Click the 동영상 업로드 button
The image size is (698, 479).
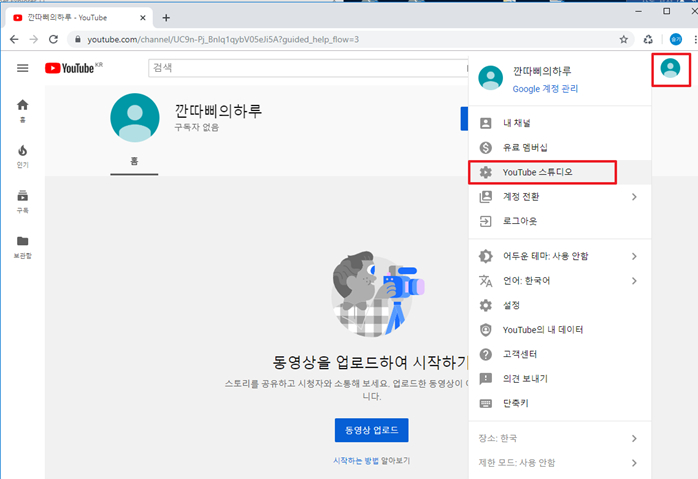coord(371,430)
